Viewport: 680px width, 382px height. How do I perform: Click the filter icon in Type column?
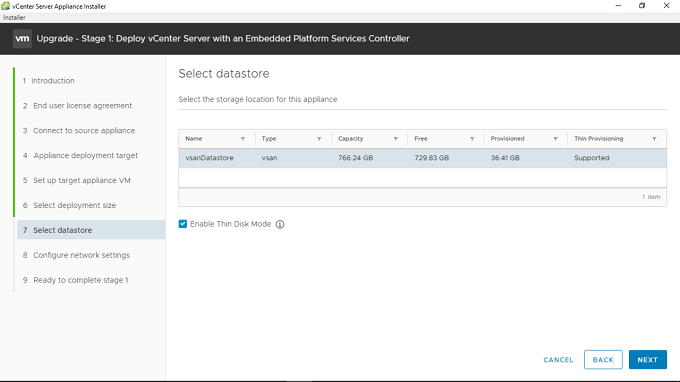pyautogui.click(x=319, y=139)
